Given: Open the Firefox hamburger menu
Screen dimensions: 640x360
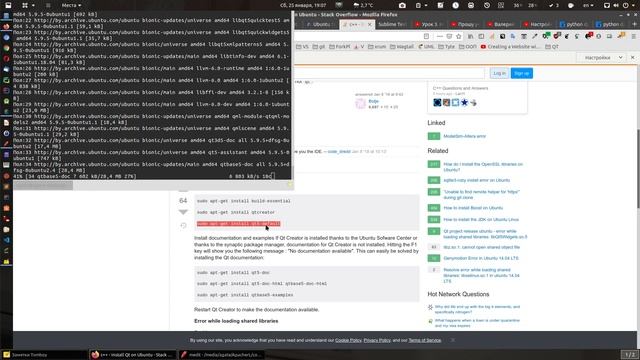Looking at the screenshot, I should pos(633,36).
